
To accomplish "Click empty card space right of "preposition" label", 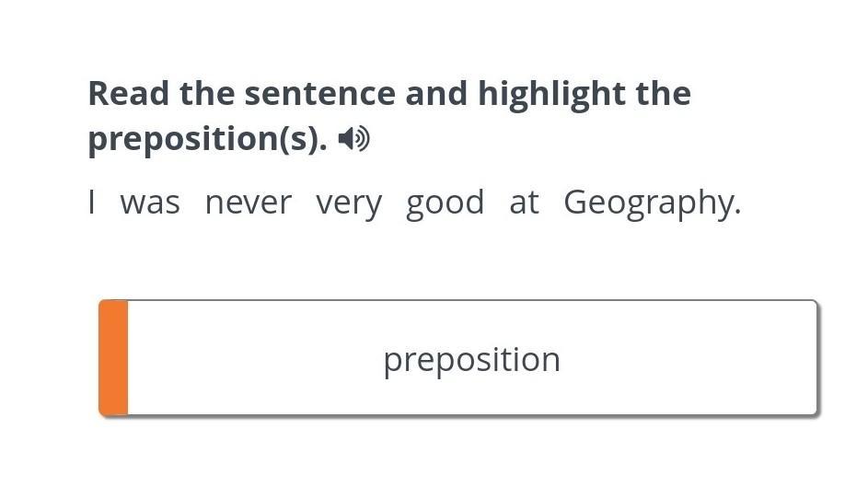I will (690, 359).
